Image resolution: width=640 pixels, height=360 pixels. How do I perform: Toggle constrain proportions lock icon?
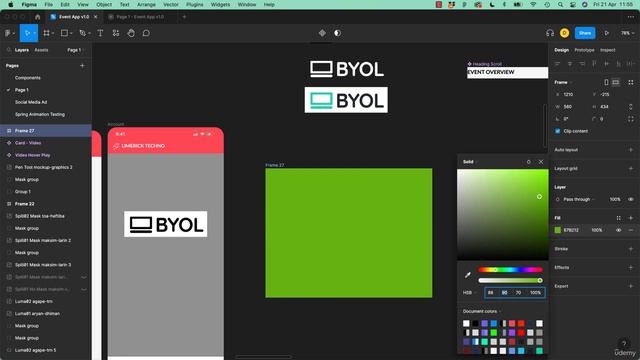coord(631,107)
